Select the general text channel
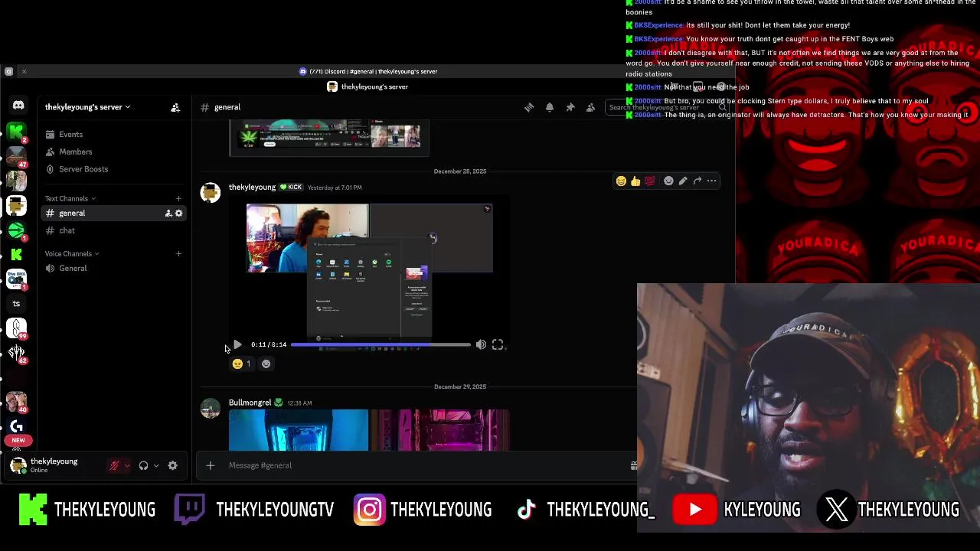 pyautogui.click(x=115, y=214)
